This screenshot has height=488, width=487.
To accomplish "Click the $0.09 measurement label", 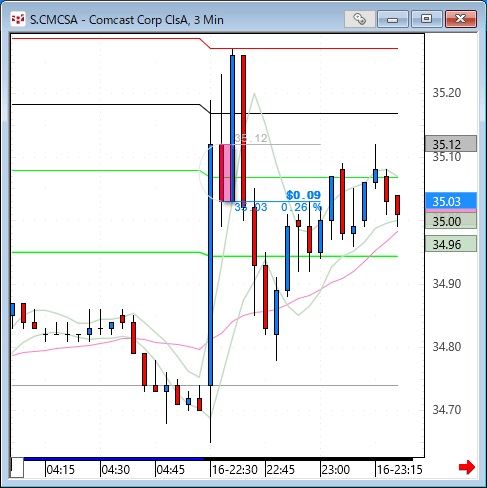I will point(303,195).
